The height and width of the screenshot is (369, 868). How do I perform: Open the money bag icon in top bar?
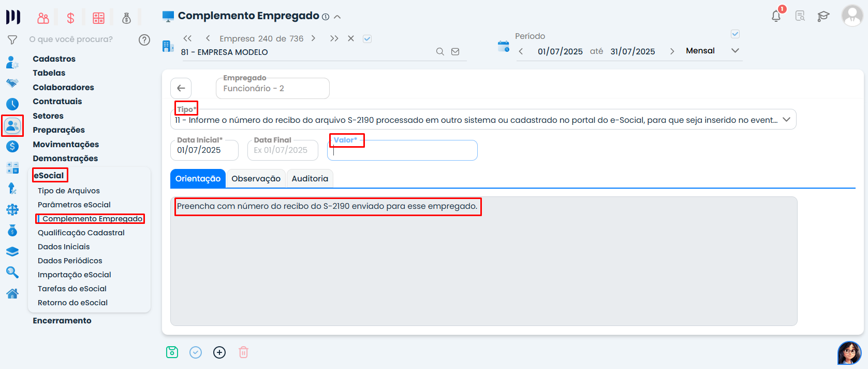(x=126, y=18)
